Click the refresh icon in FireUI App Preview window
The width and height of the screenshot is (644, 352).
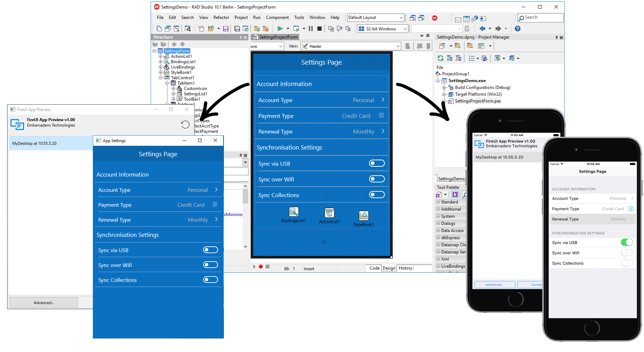[185, 124]
